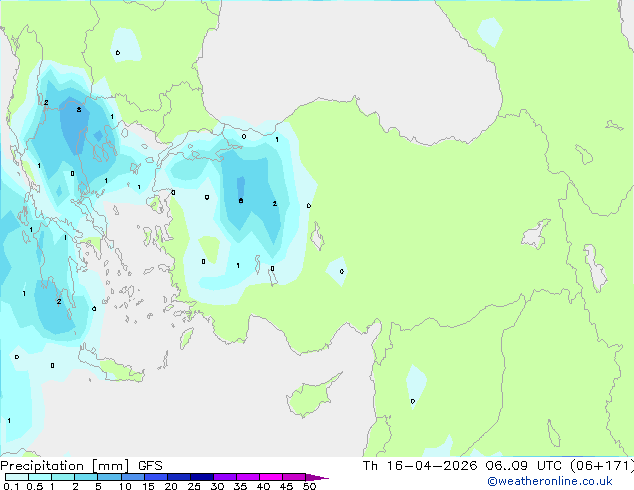Screen dimensions: 634x490
Task: Click the 0.5 to 1 mm legend swatch
Action: pyautogui.click(x=40, y=477)
